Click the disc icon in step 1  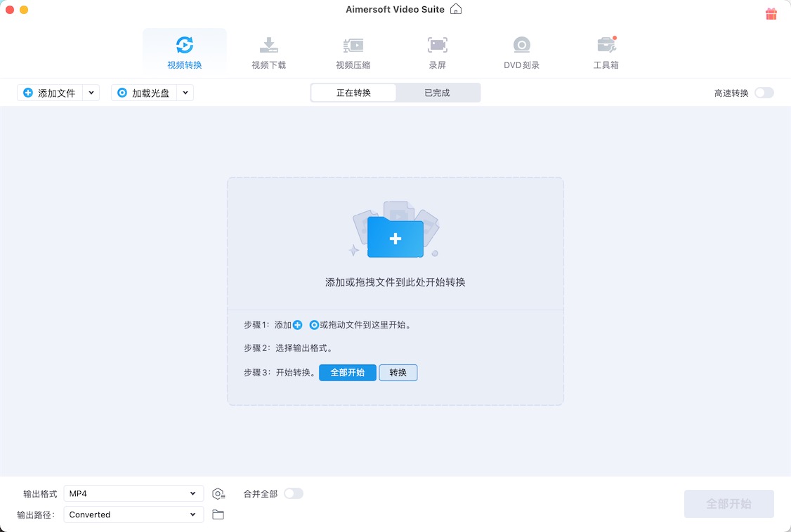314,325
